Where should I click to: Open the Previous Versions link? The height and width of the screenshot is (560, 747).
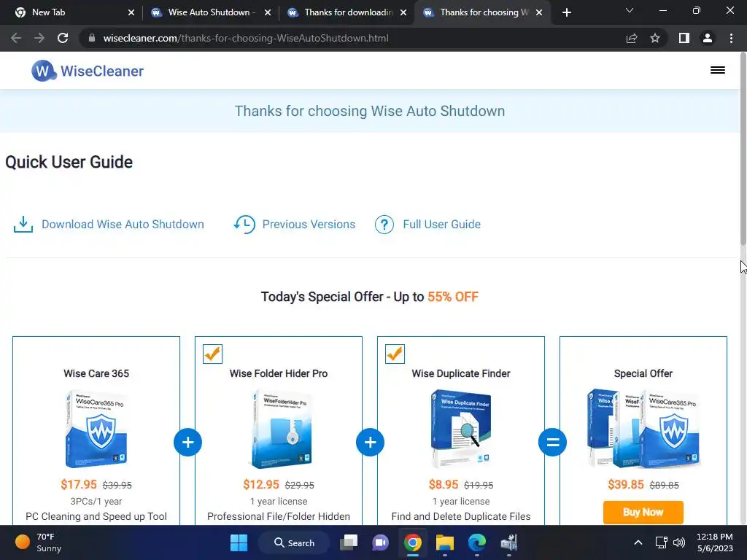[x=309, y=225]
